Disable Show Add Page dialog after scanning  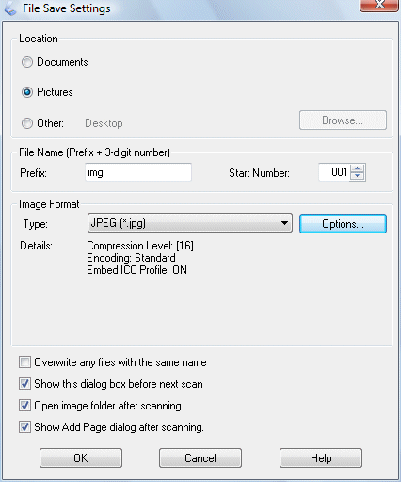tap(25, 427)
